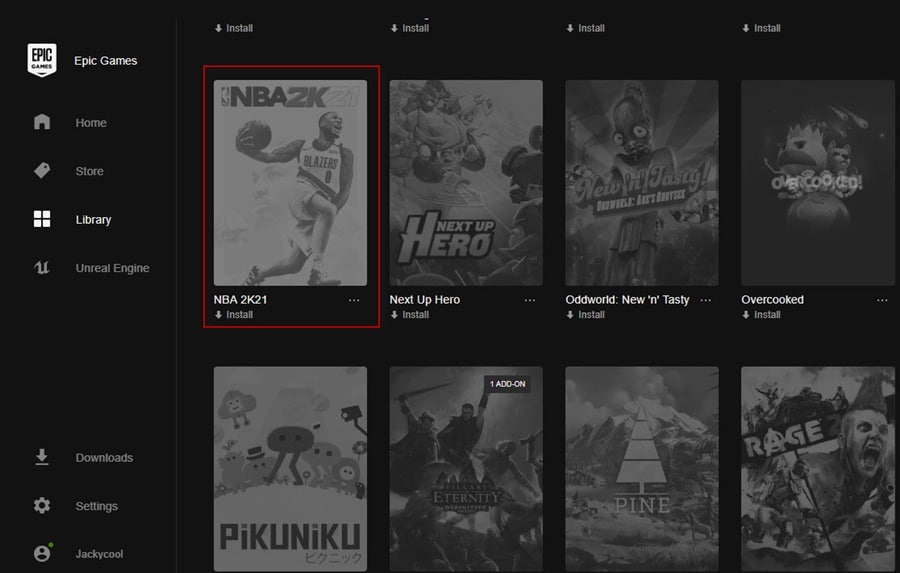Viewport: 900px width, 573px height.
Task: Click the Jackycool profile avatar icon
Action: click(x=42, y=553)
